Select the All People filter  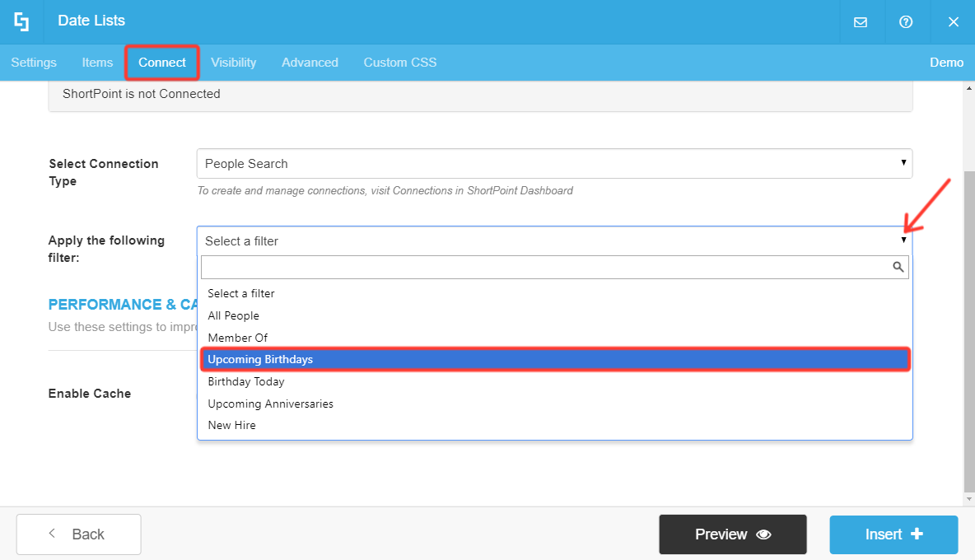555,315
